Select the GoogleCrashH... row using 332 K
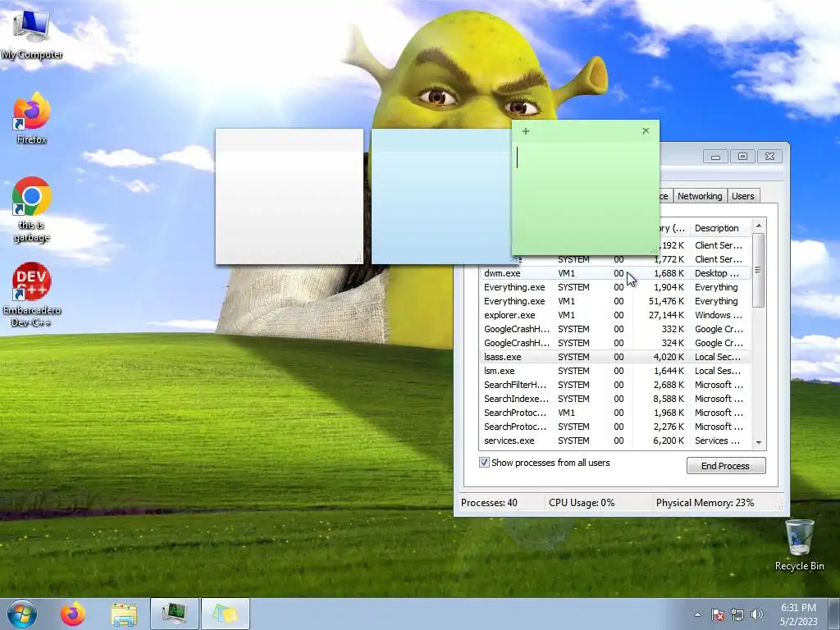This screenshot has height=630, width=840. [x=615, y=329]
